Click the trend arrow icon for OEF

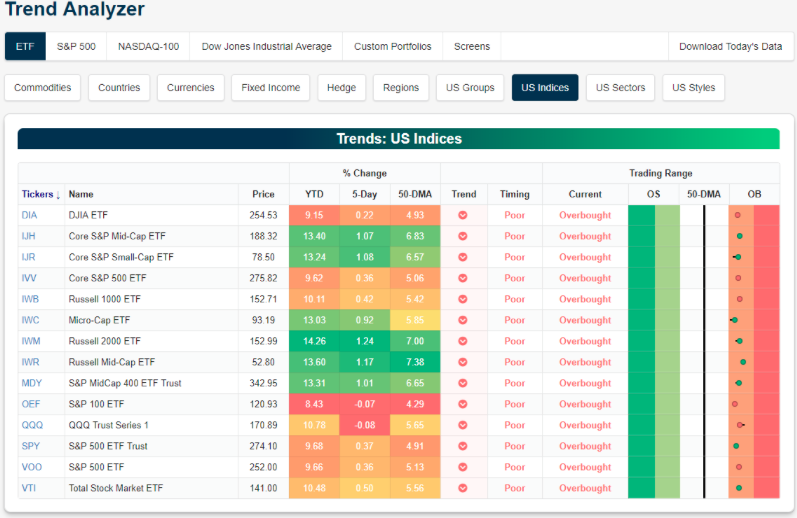tap(463, 404)
